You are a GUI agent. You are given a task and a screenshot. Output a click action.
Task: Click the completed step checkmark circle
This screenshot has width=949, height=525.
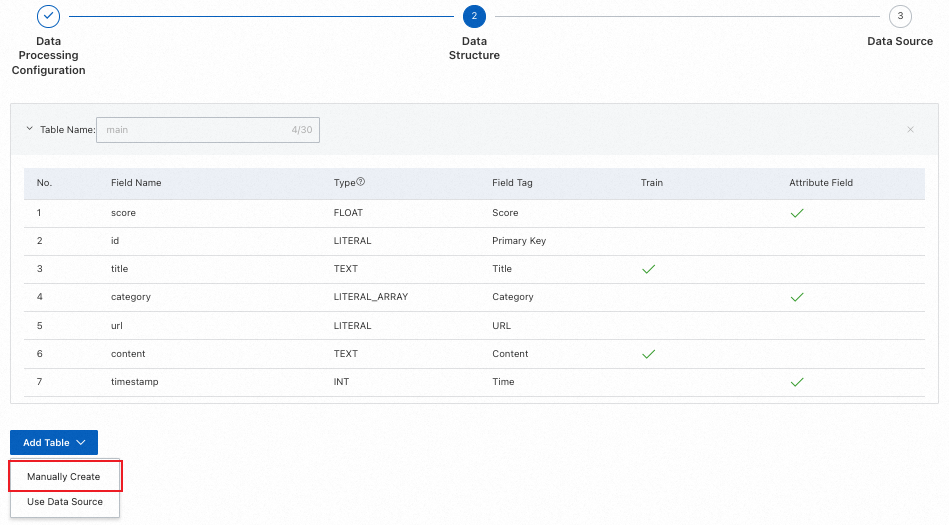point(48,16)
